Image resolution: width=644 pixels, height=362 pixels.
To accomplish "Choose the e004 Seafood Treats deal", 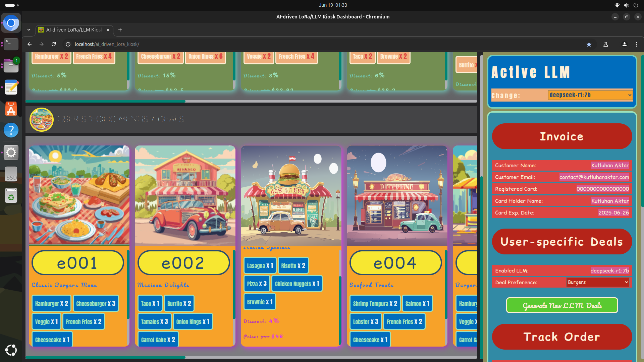I will pyautogui.click(x=395, y=263).
